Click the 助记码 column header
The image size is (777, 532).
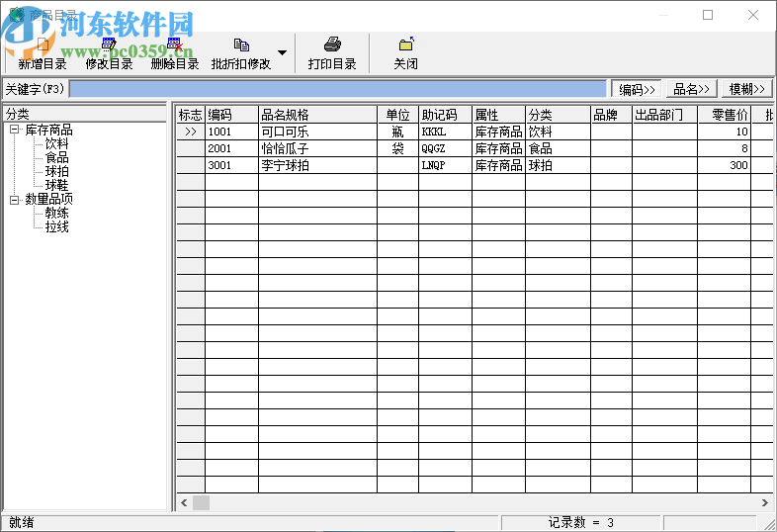pyautogui.click(x=445, y=115)
